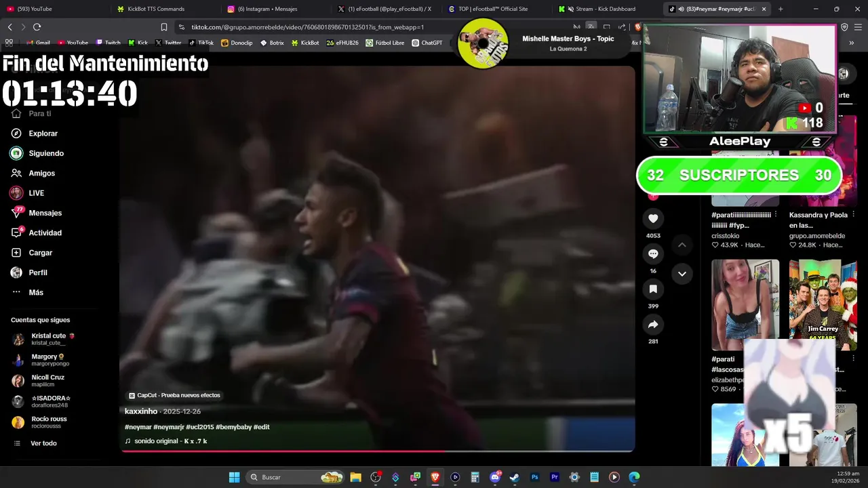Open TikTok bookmark
This screenshot has width=868, height=488.
pyautogui.click(x=201, y=43)
